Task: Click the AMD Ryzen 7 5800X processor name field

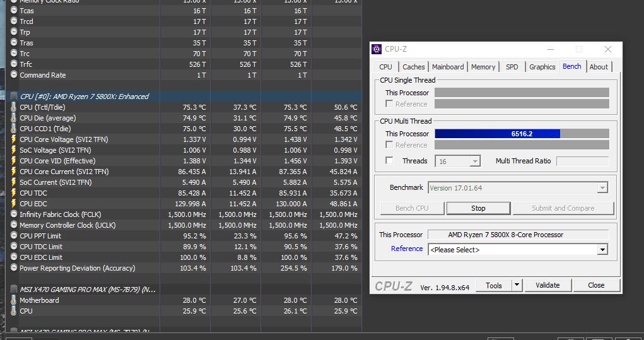Action: coord(518,235)
